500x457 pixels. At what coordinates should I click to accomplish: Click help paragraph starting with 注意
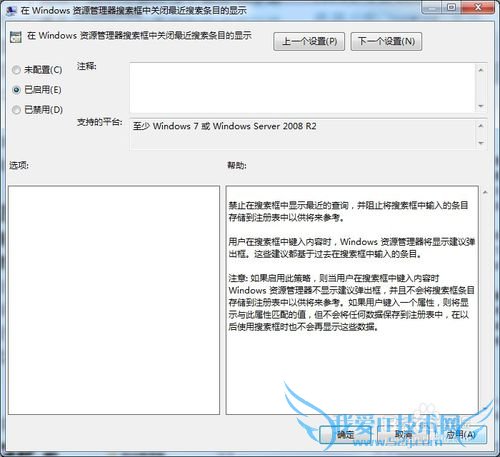tap(351, 302)
